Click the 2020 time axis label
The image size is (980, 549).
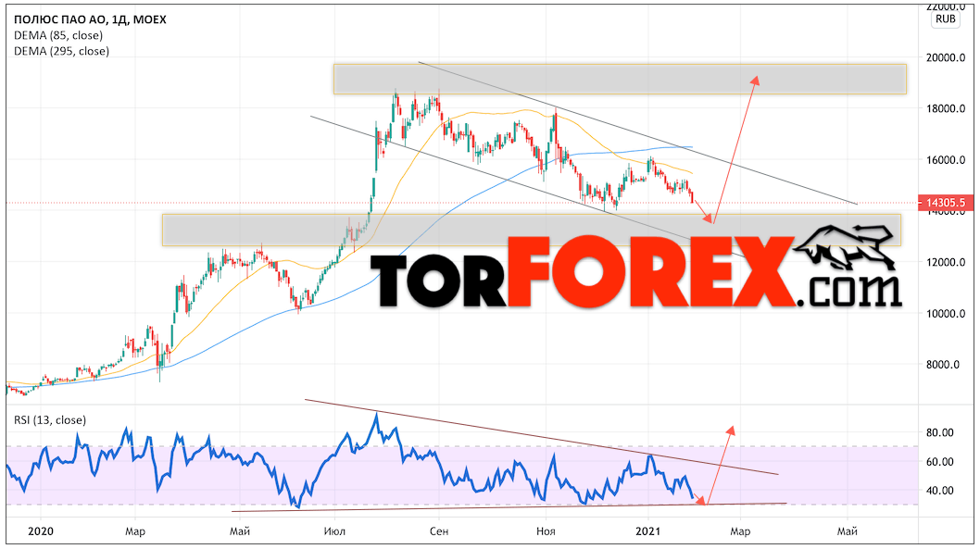coord(41,531)
